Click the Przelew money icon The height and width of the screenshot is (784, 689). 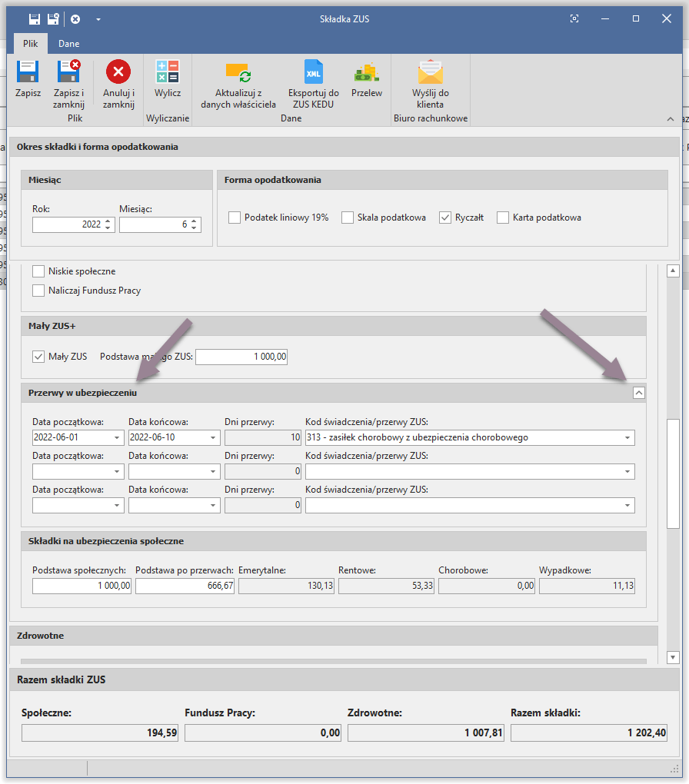pos(367,74)
